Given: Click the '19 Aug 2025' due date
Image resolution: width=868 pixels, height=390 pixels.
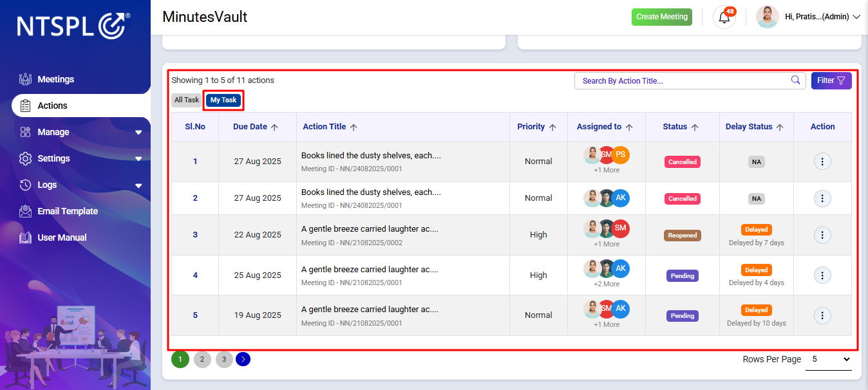Looking at the screenshot, I should pos(258,315).
